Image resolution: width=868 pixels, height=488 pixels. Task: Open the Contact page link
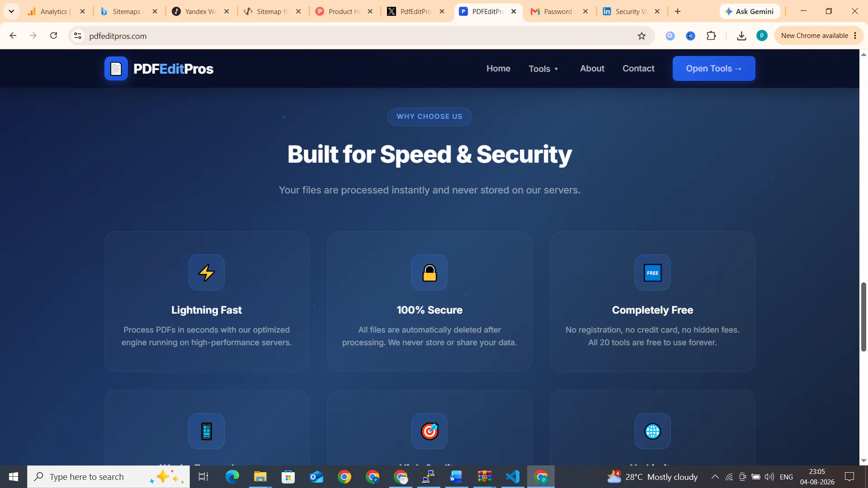click(638, 68)
